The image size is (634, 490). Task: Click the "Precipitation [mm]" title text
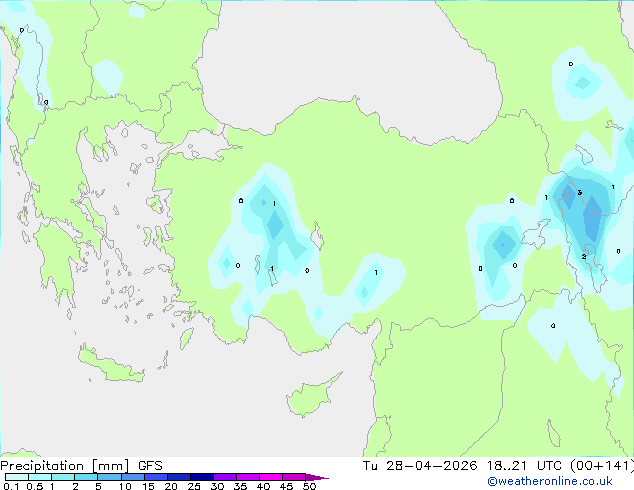[65, 466]
